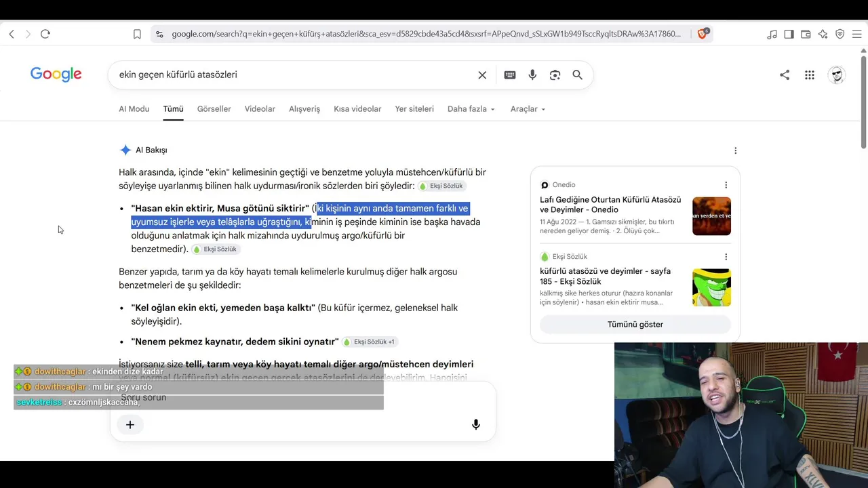
Task: Start voice search in the top search bar
Action: (x=532, y=75)
